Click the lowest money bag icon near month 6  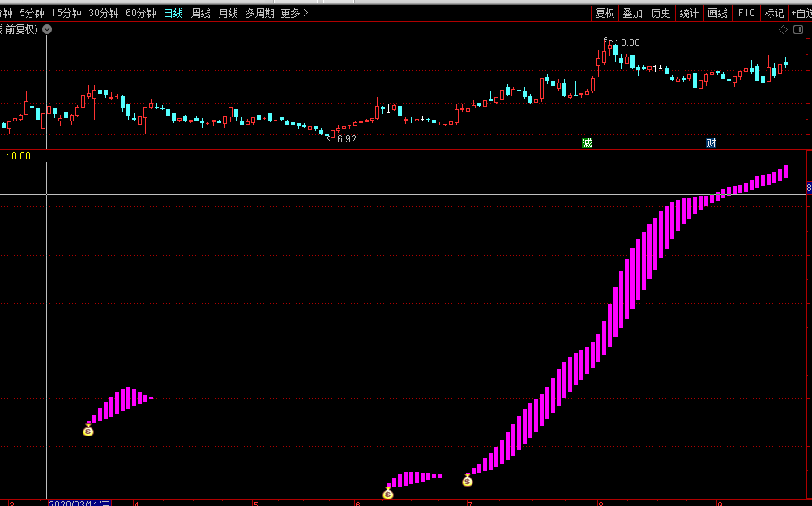point(388,491)
